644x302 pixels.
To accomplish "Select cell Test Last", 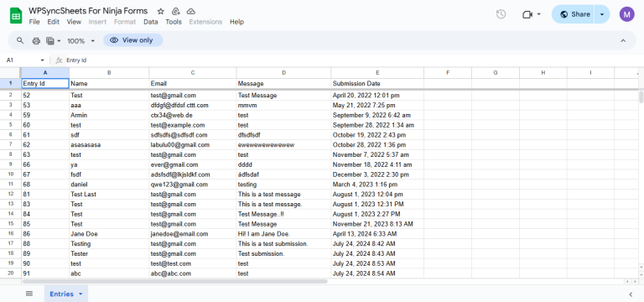I will tap(109, 195).
